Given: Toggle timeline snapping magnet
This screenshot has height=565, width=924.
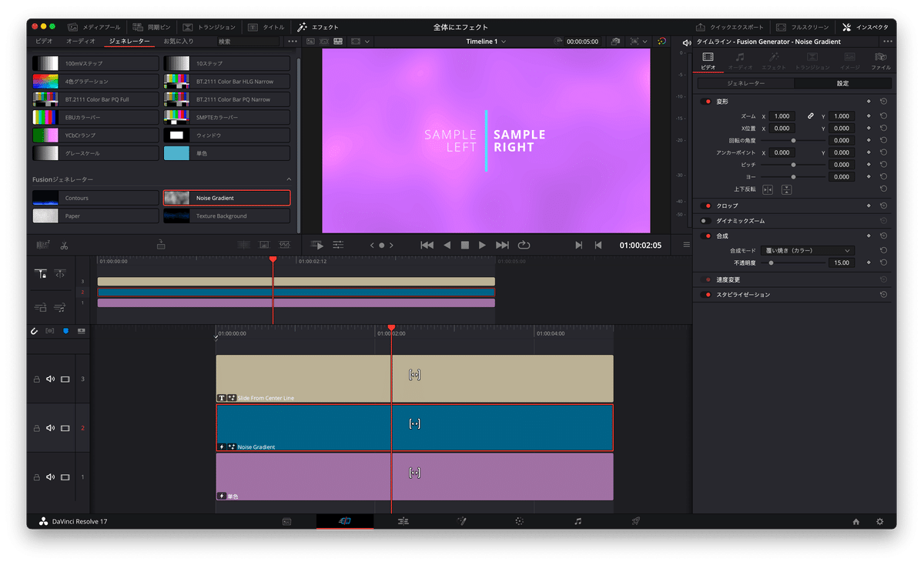Looking at the screenshot, I should tap(34, 331).
